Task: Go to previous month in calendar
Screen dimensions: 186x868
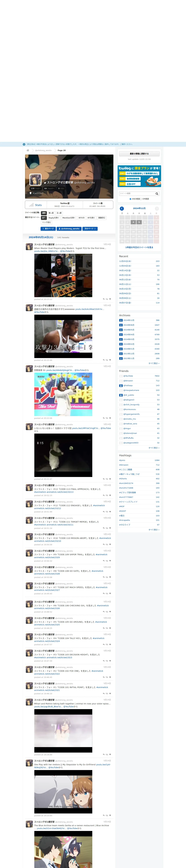Action: tap(122, 209)
